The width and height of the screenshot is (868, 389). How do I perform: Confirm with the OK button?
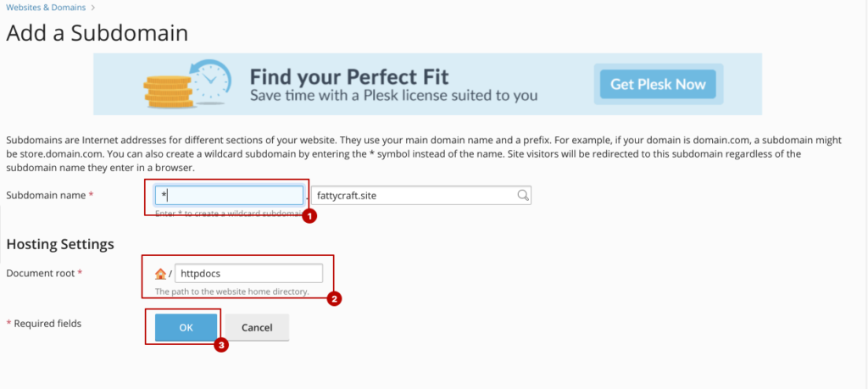click(186, 328)
